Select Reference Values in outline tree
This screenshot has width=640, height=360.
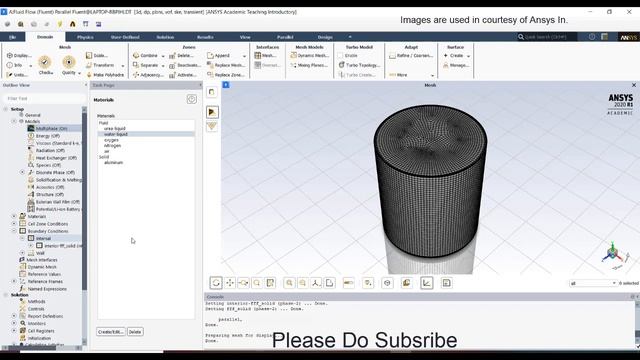coord(44,274)
